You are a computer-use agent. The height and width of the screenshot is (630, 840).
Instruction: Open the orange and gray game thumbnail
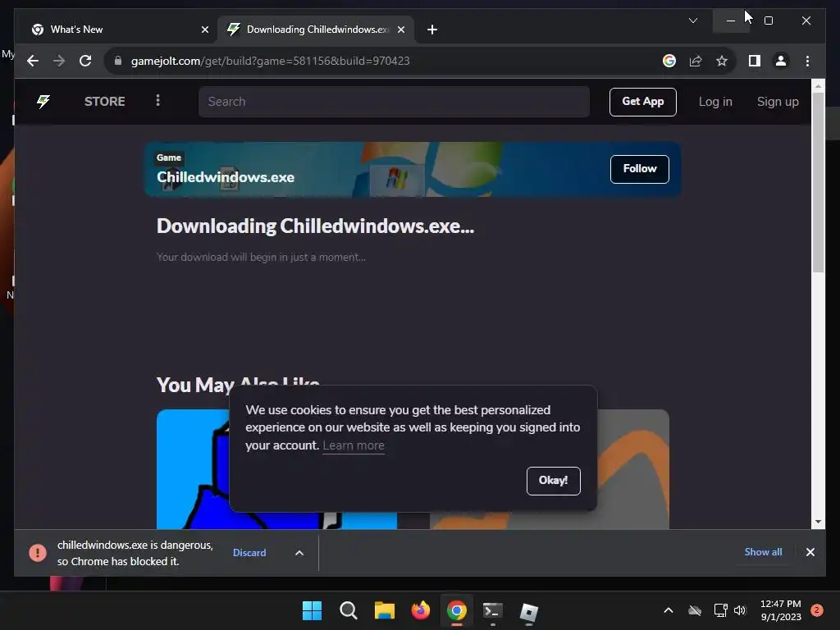pyautogui.click(x=633, y=469)
